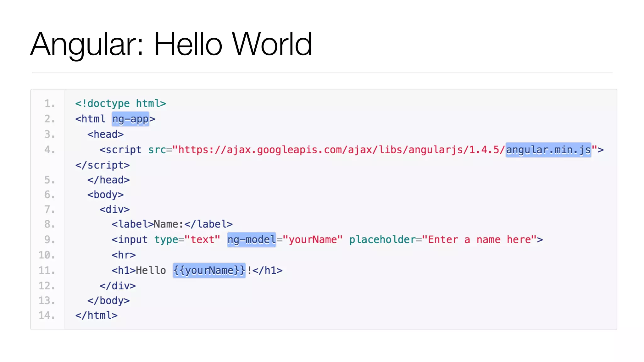
Task: Click the highlighted 'ng-app' attribute
Action: [x=130, y=119]
